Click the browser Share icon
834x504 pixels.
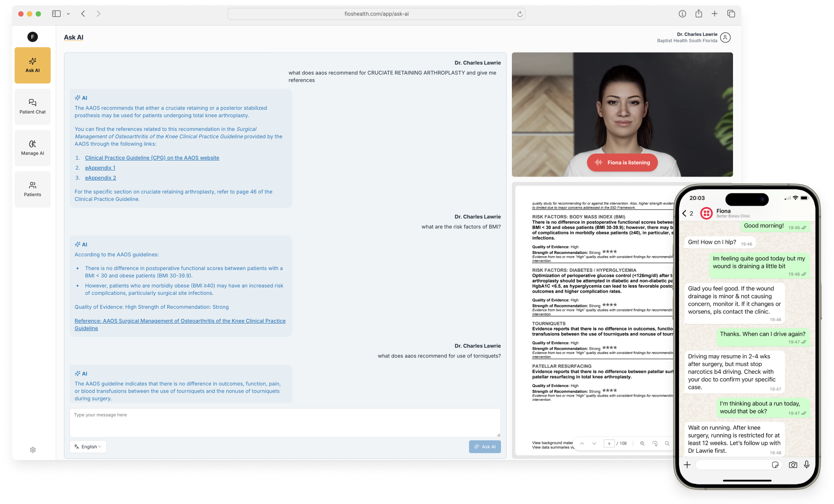point(699,13)
